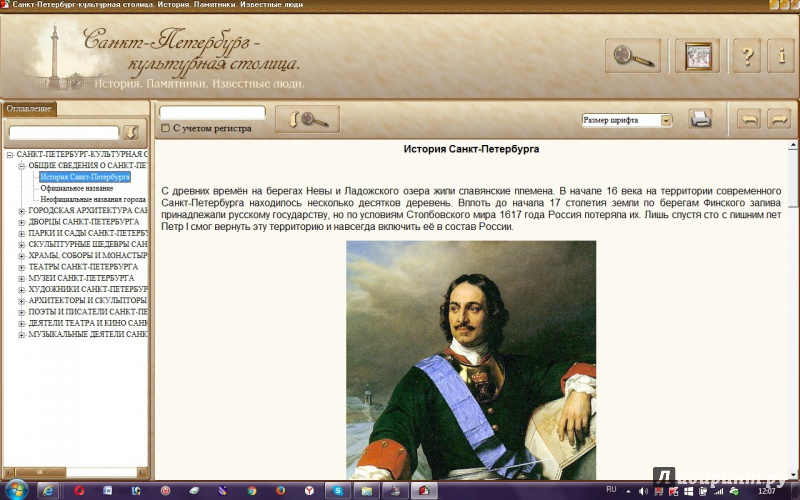
Task: Expand 'МУЗЫКАЛЬНЫЕ ДЕЯТЕЛИ' tree node
Action: (x=21, y=335)
